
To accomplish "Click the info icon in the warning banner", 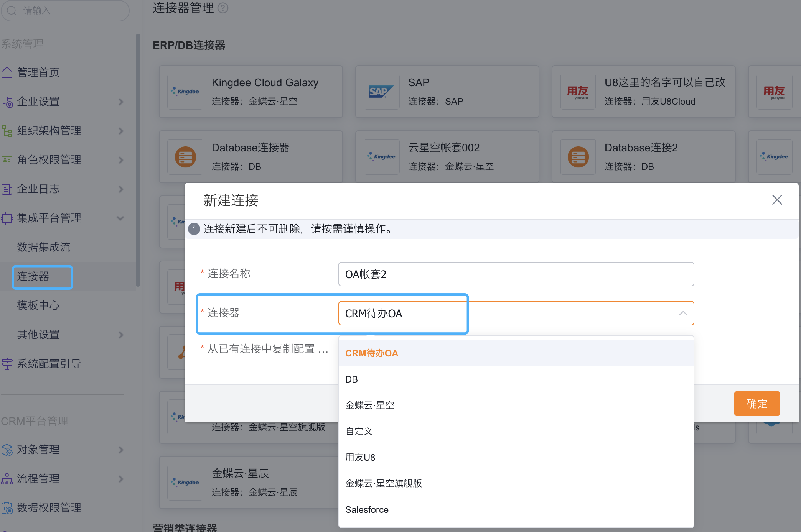I will [x=194, y=229].
